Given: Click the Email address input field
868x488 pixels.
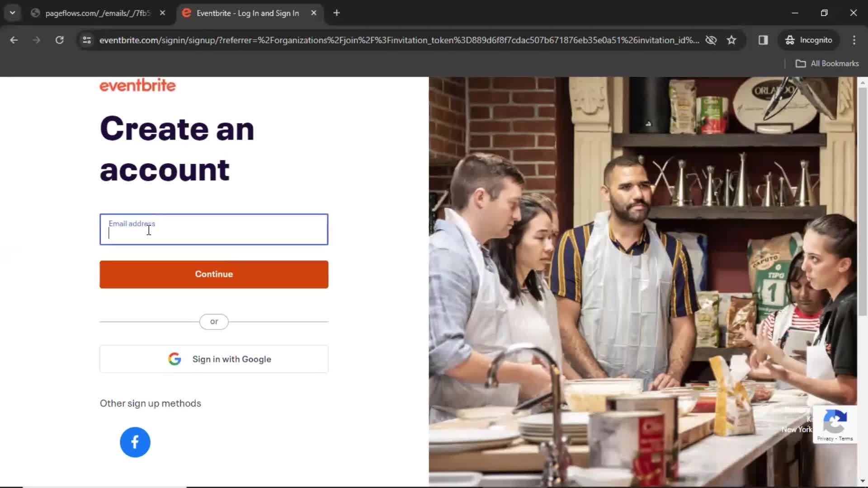Looking at the screenshot, I should (x=214, y=229).
